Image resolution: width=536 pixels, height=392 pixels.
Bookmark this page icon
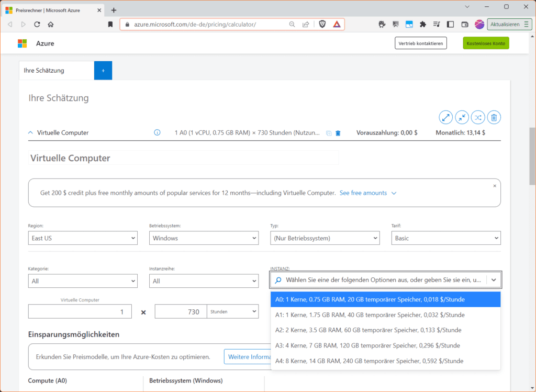point(110,24)
